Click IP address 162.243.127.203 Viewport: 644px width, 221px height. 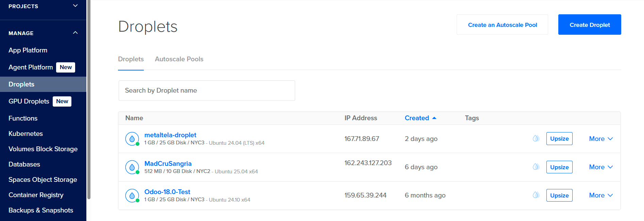coord(368,163)
